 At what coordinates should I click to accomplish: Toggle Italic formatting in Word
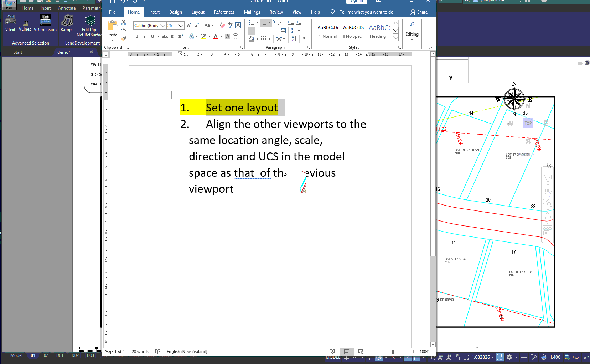click(x=145, y=36)
